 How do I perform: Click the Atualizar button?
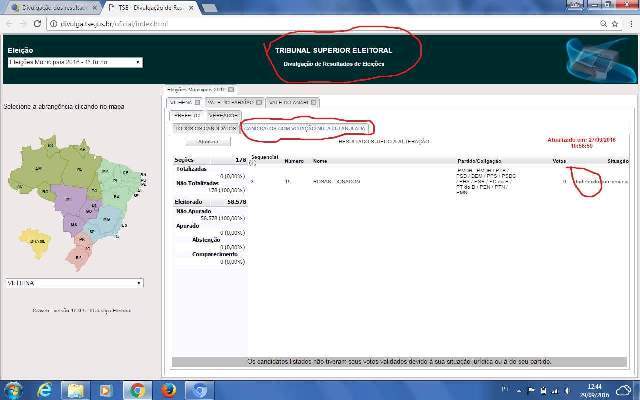point(208,142)
